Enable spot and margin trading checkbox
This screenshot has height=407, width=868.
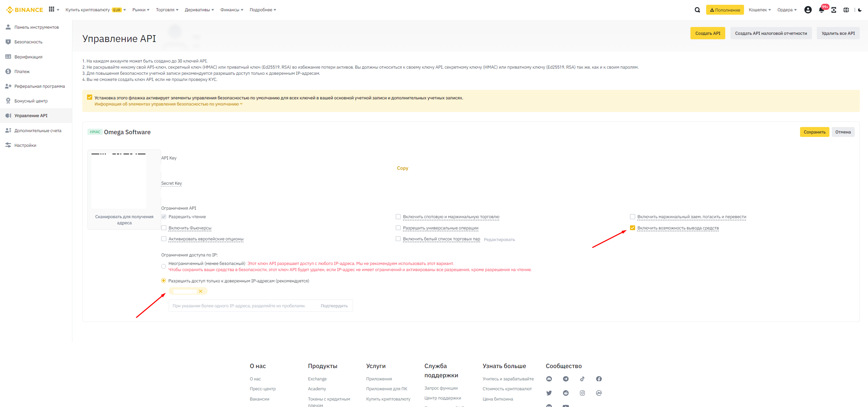point(398,216)
